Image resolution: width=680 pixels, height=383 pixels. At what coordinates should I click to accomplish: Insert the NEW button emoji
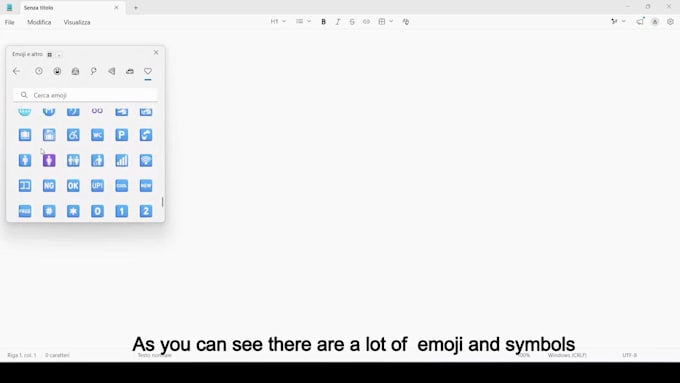(146, 186)
